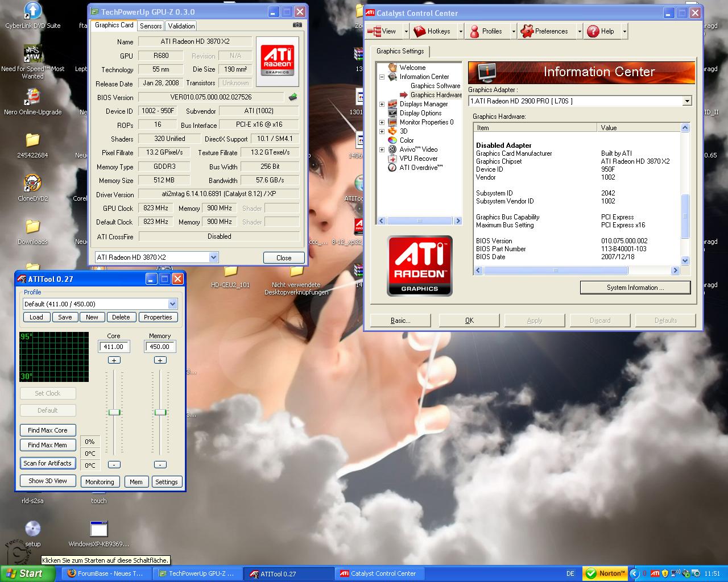728x582 pixels.
Task: Select Graphics Software tree entry
Action: pyautogui.click(x=436, y=86)
